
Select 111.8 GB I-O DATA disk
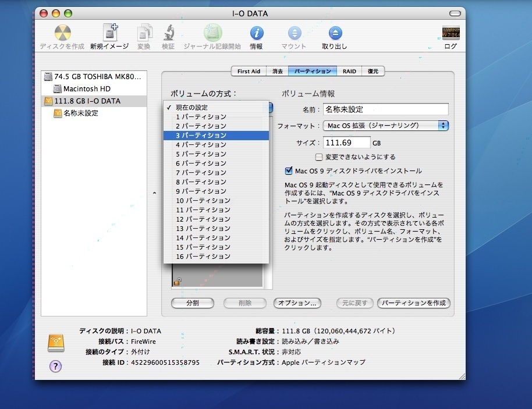(94, 101)
